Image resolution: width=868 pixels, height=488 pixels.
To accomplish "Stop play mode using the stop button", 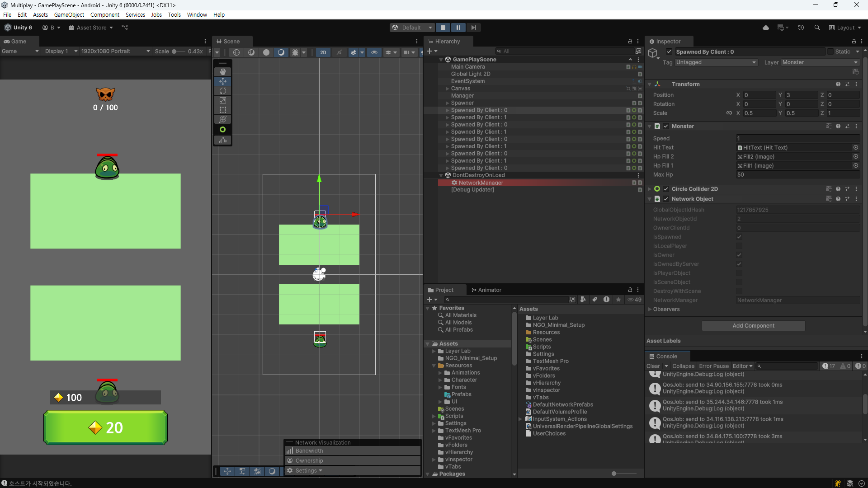I will pos(443,28).
